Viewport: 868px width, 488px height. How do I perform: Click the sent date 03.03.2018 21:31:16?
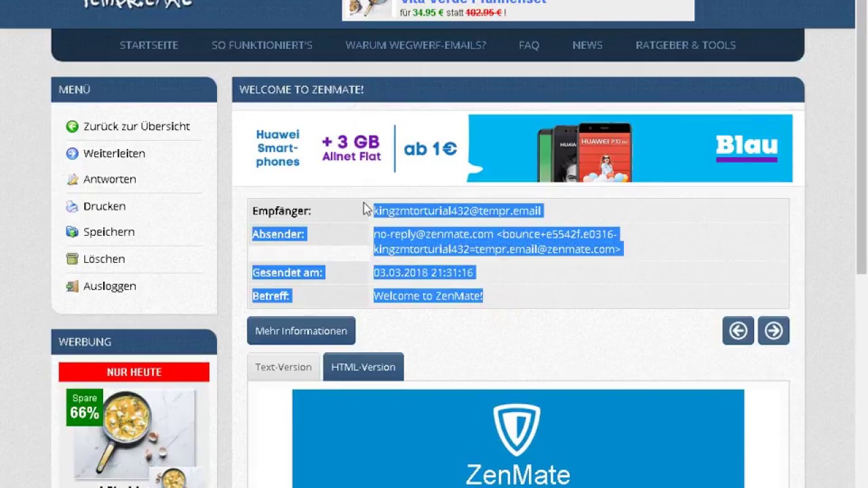(423, 272)
